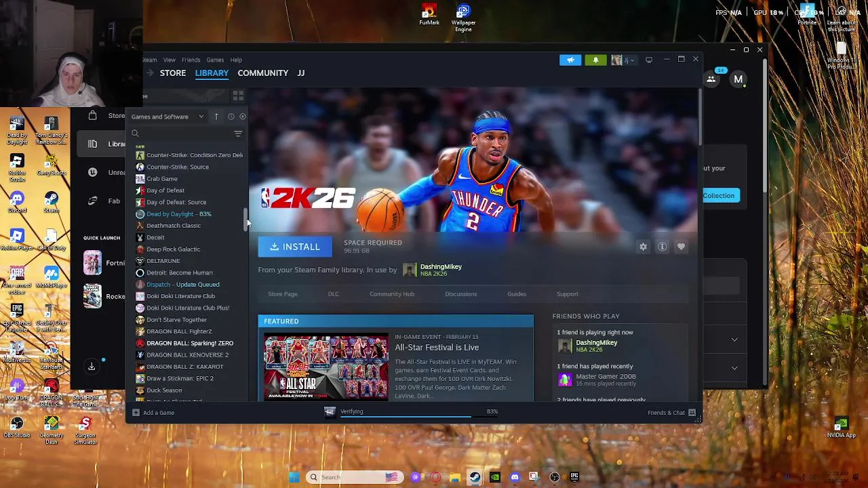Open Windows Start menu
Viewport: 868px width, 488px height.
click(294, 477)
